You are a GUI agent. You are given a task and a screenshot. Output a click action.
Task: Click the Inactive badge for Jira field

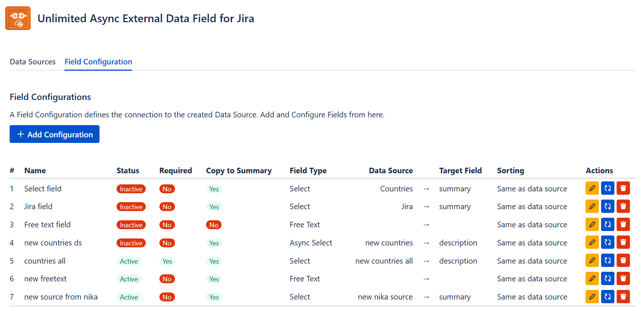pyautogui.click(x=131, y=207)
